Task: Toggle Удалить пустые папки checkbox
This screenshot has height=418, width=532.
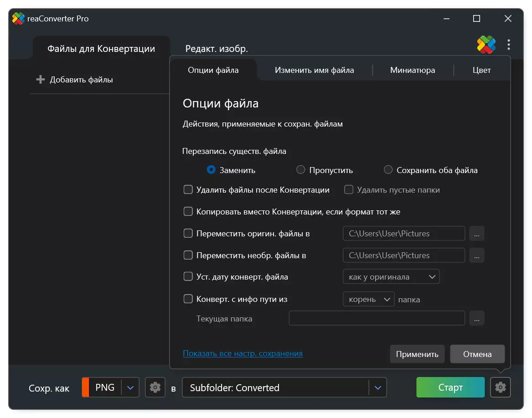Action: 348,189
